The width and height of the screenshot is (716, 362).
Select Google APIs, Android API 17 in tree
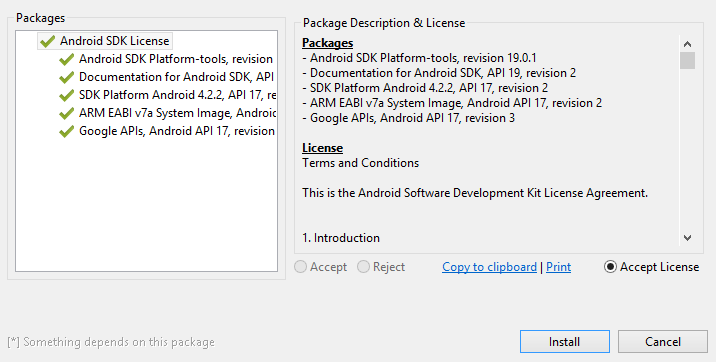point(177,131)
